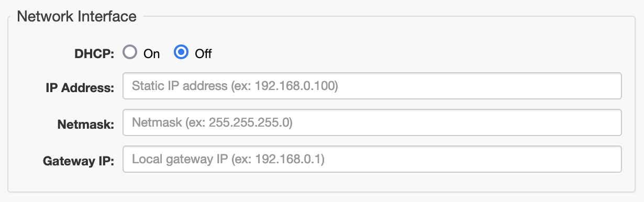Screen dimensions: 644x202
Task: Click the Network Interface section heading
Action: pyautogui.click(x=77, y=16)
